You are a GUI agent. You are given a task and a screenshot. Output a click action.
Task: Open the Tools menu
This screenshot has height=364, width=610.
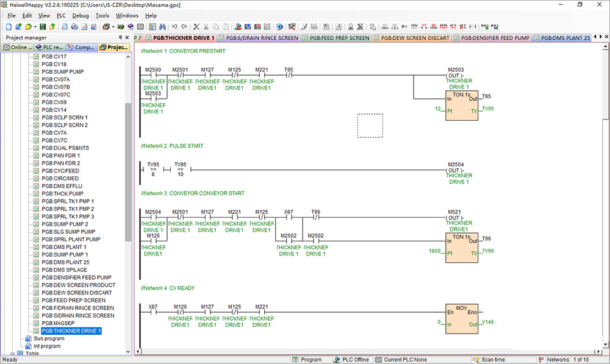click(x=102, y=16)
